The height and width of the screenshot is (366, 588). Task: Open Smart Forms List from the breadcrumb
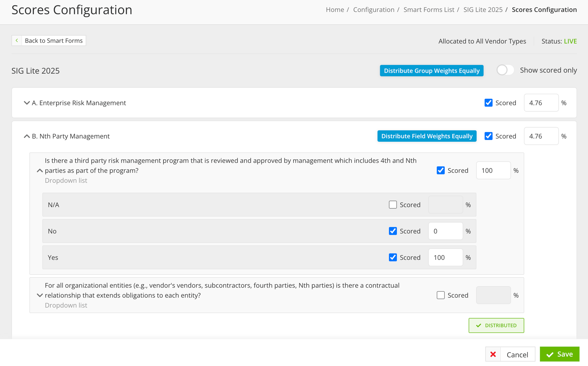[429, 10]
